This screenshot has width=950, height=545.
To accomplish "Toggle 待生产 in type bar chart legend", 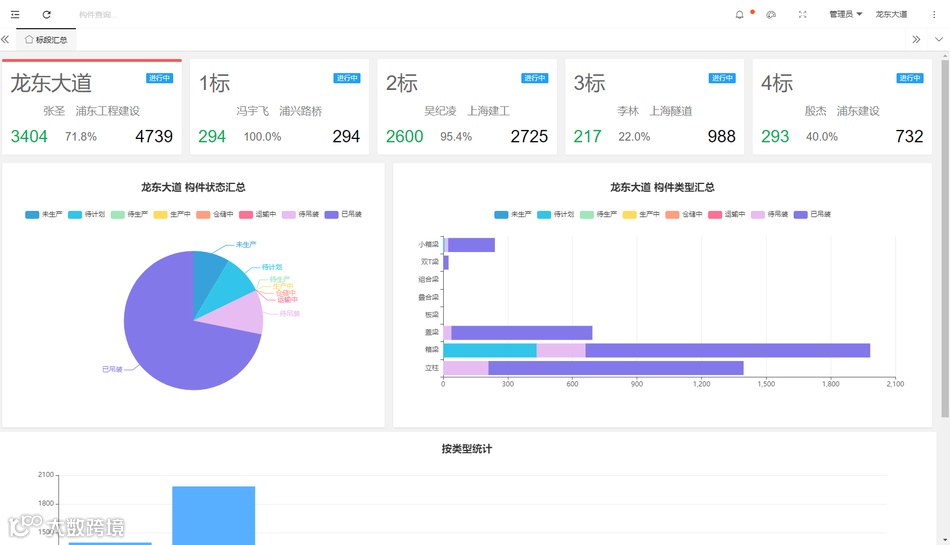I will tap(599, 214).
